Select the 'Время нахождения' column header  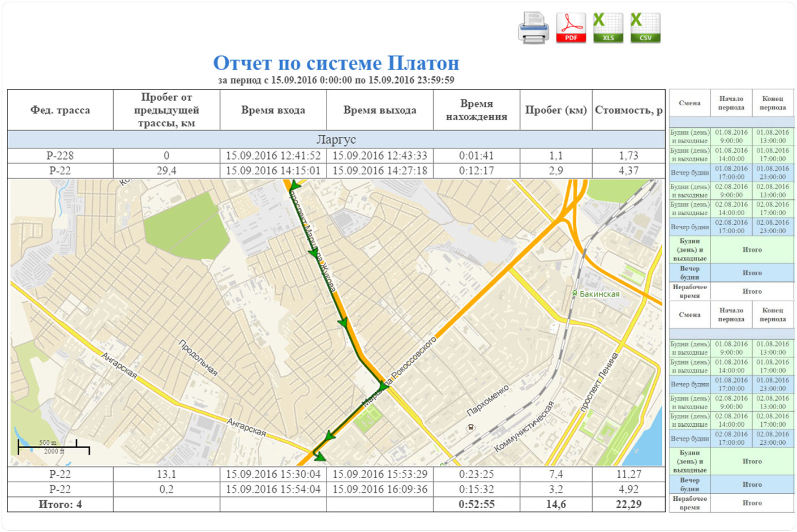(477, 110)
